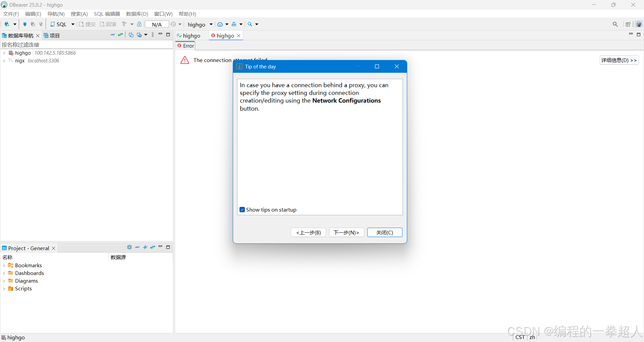Click the Open Perspective icon
644x342 pixels.
(x=628, y=24)
